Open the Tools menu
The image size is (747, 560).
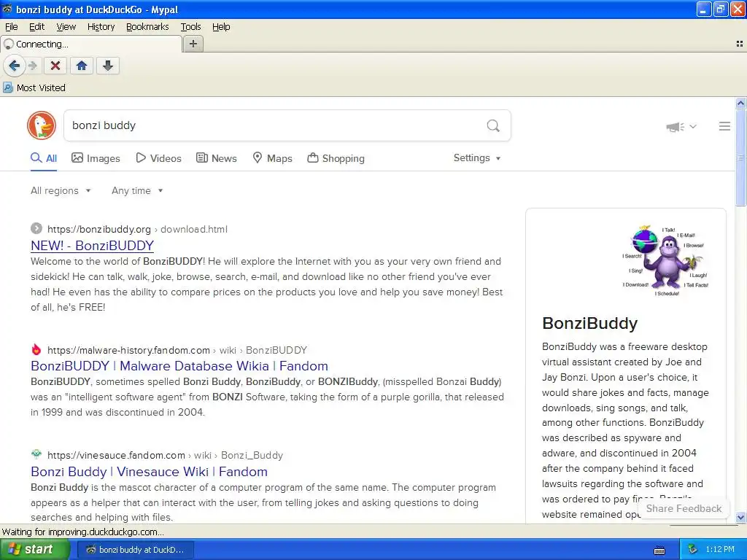190,27
